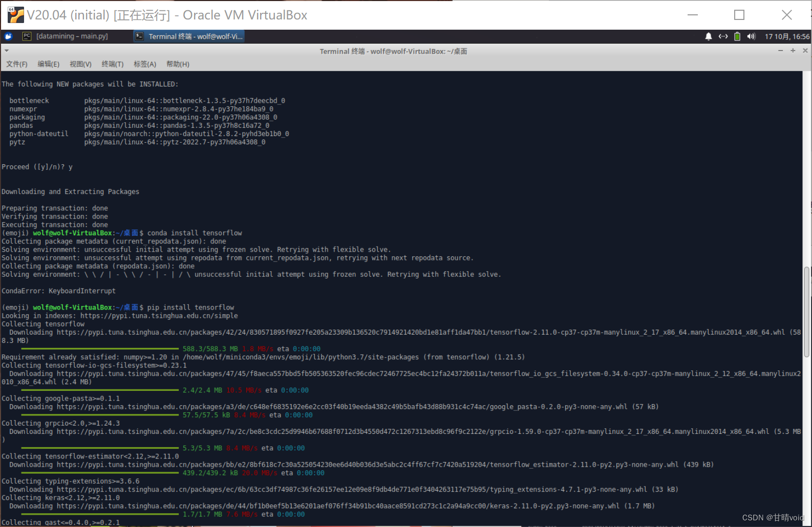
Task: Click 'Collecting tensorflow-io-gcs-filesystem>=0.23.1' line
Action: 94,365
